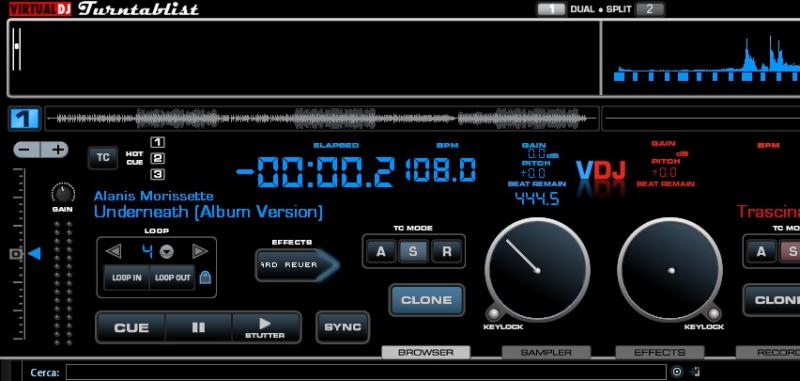This screenshot has width=800, height=381.
Task: Toggle the loop lock icon
Action: [205, 277]
